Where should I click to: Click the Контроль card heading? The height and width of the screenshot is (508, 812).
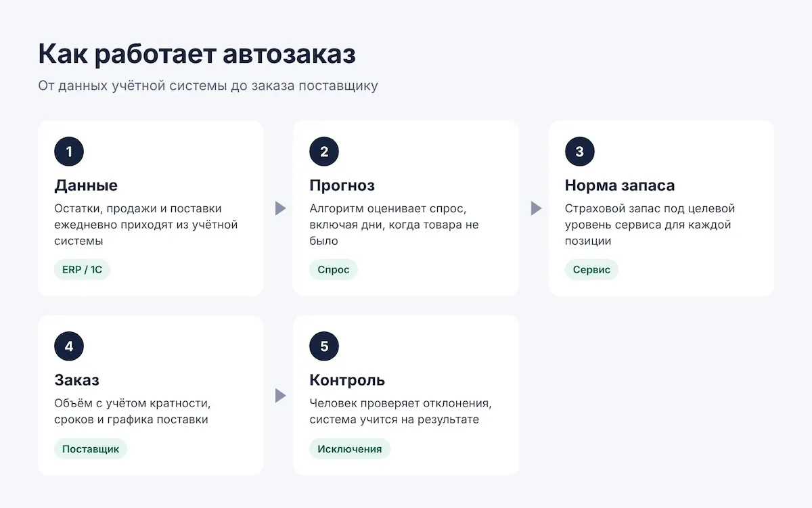pos(347,380)
